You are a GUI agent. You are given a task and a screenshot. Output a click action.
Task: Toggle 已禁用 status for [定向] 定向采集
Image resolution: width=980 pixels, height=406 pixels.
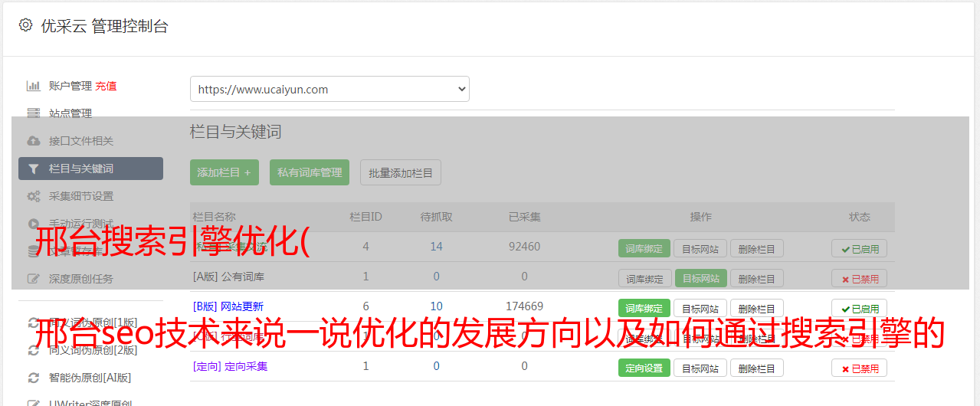tap(859, 368)
